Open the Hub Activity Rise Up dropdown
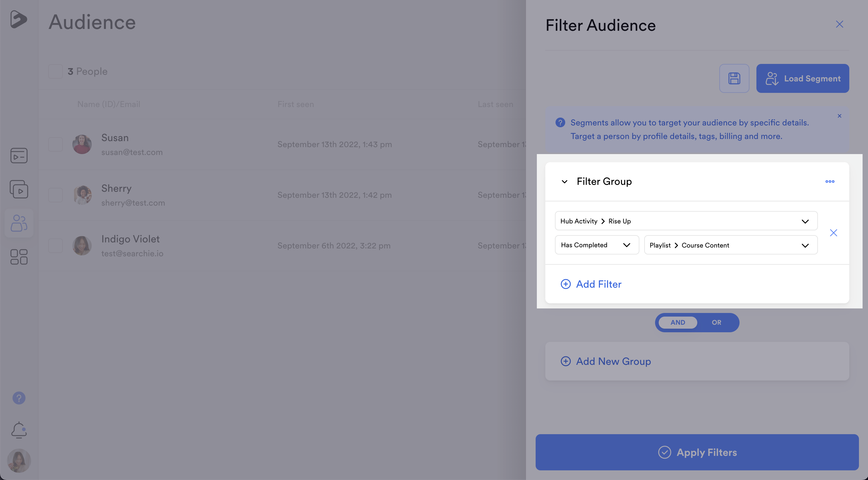 pos(686,221)
